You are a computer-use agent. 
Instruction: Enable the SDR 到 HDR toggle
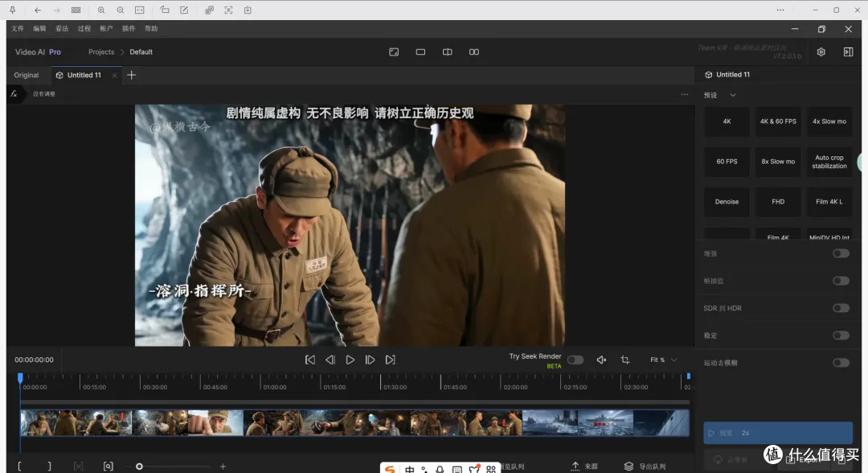(841, 308)
